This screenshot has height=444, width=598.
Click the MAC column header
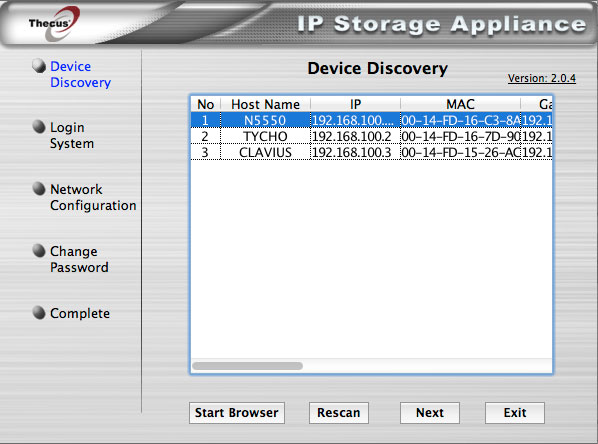[460, 104]
